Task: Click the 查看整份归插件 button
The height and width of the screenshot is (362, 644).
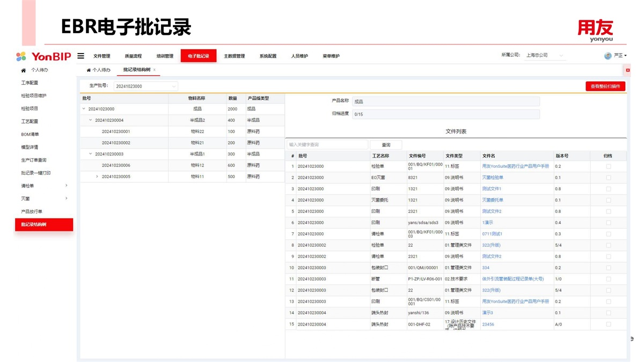Action: pos(605,86)
